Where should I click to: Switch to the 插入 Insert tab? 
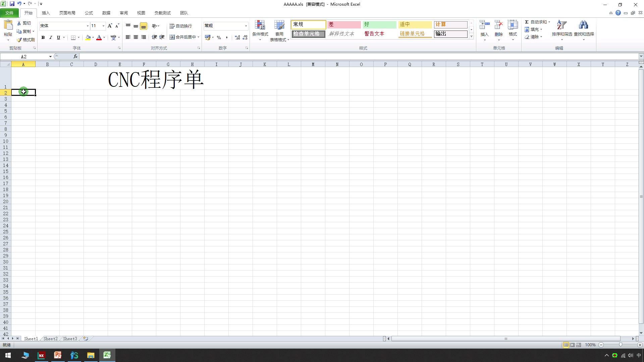coord(46,13)
